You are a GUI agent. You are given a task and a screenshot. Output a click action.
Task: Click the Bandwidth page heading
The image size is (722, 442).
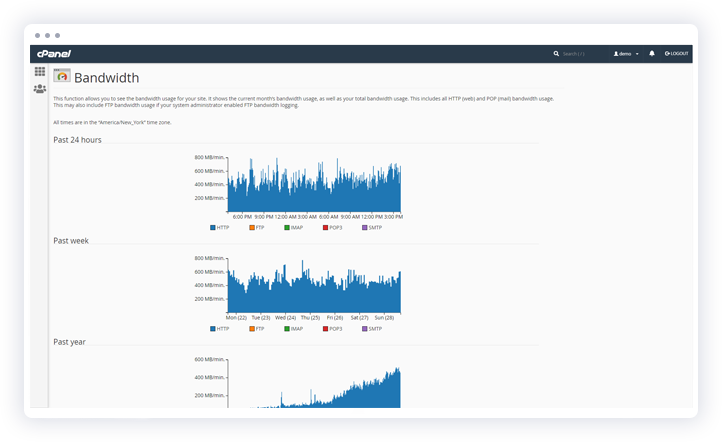[x=106, y=77]
